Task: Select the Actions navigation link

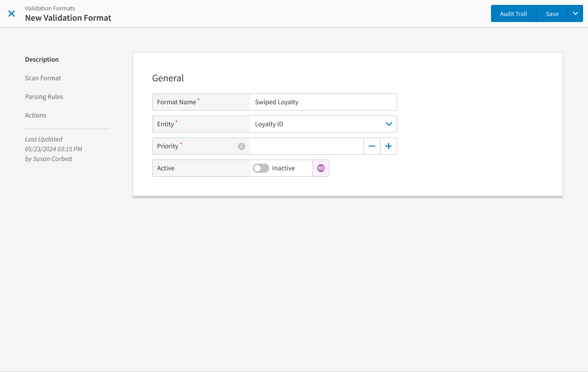Action: (x=35, y=115)
